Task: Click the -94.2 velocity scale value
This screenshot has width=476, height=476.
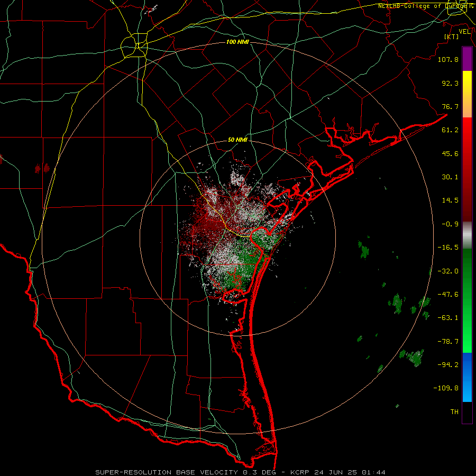Action: [x=448, y=364]
